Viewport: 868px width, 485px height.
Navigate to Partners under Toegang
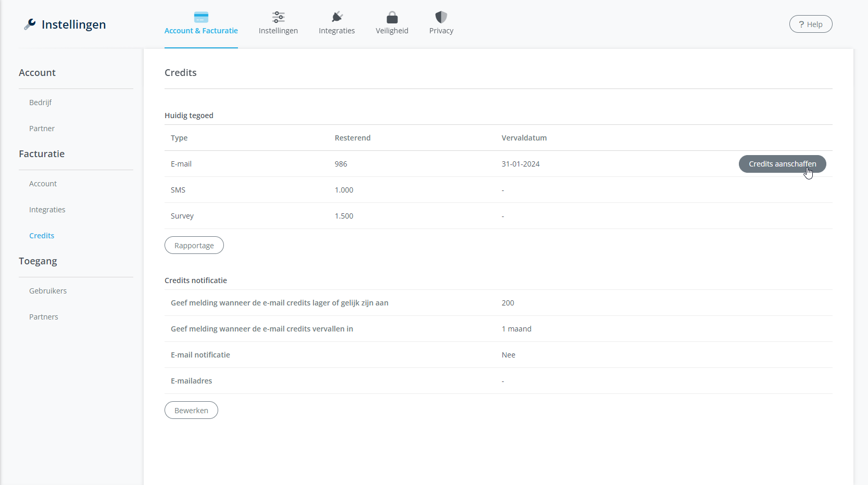(x=44, y=317)
